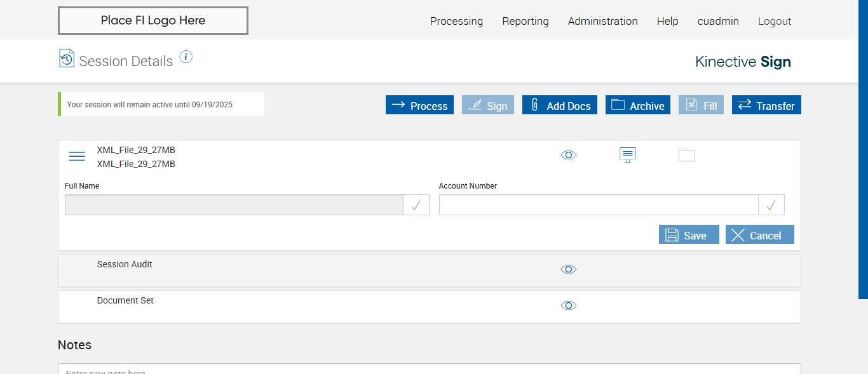
Task: Click the Add Docs button
Action: 560,105
